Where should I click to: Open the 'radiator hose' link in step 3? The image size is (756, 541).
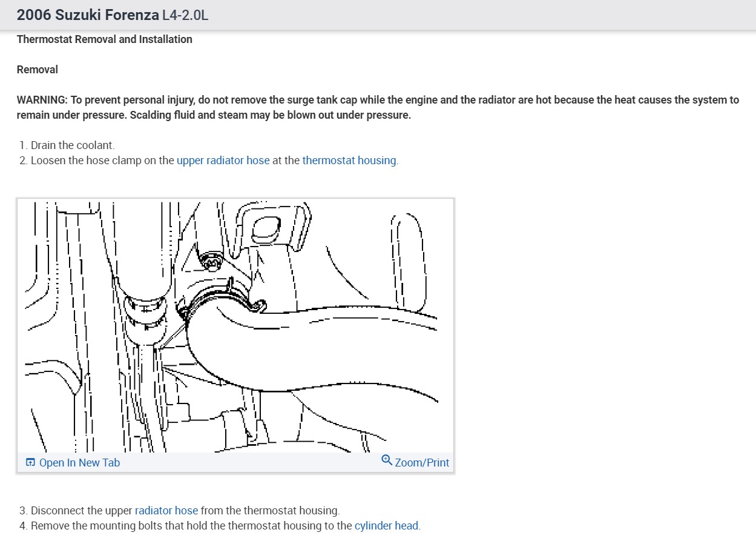[x=166, y=511]
